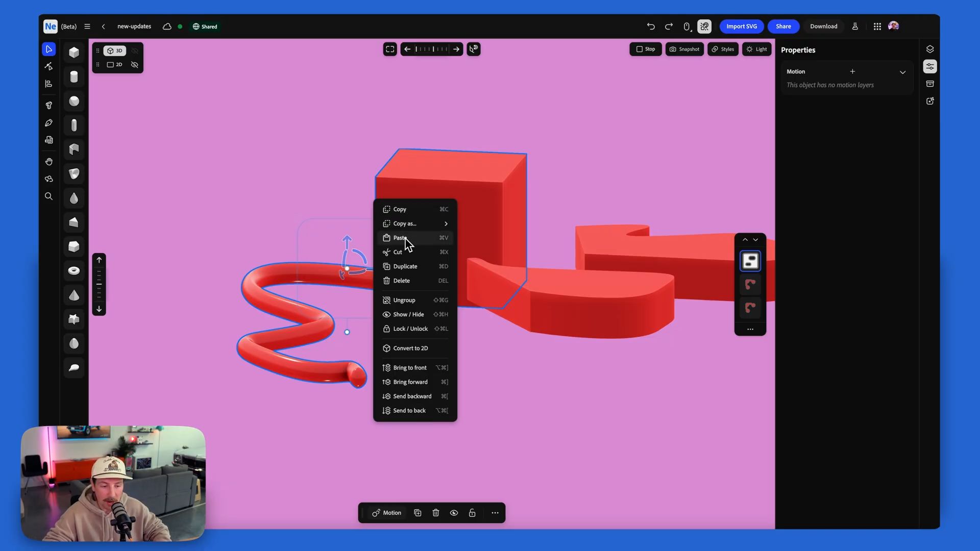Toggle 2D layer visibility eye
The image size is (980, 551).
135,65
